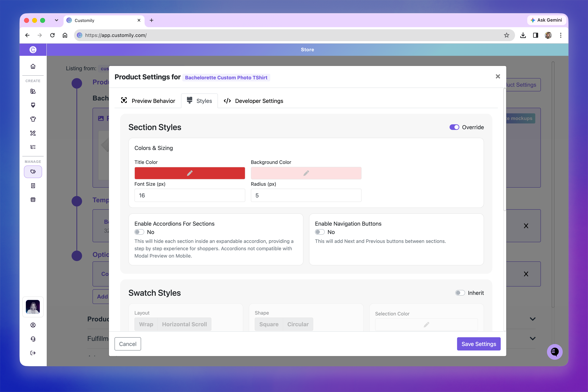
Task: Click the dialog vertical scrollbar
Action: 505,149
